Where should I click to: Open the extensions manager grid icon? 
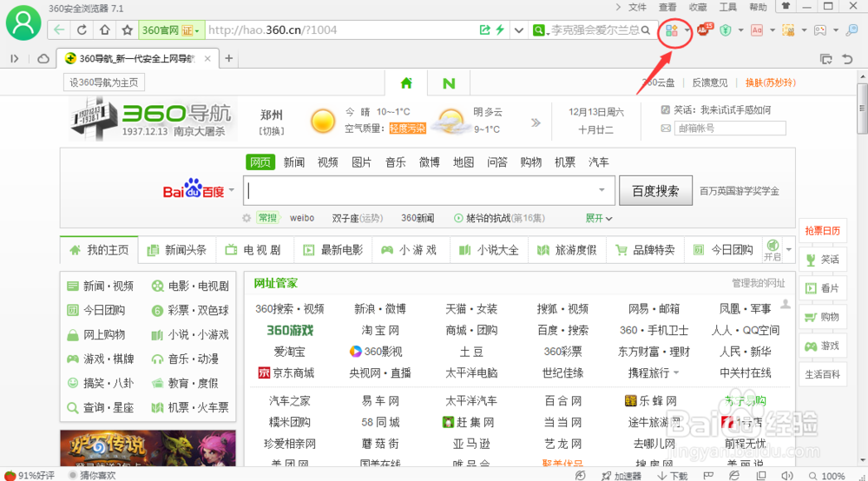click(672, 30)
